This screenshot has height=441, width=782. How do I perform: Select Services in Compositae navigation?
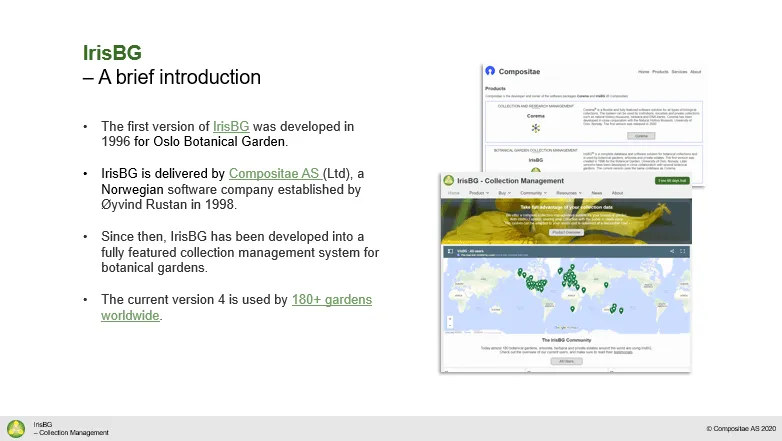coord(679,72)
